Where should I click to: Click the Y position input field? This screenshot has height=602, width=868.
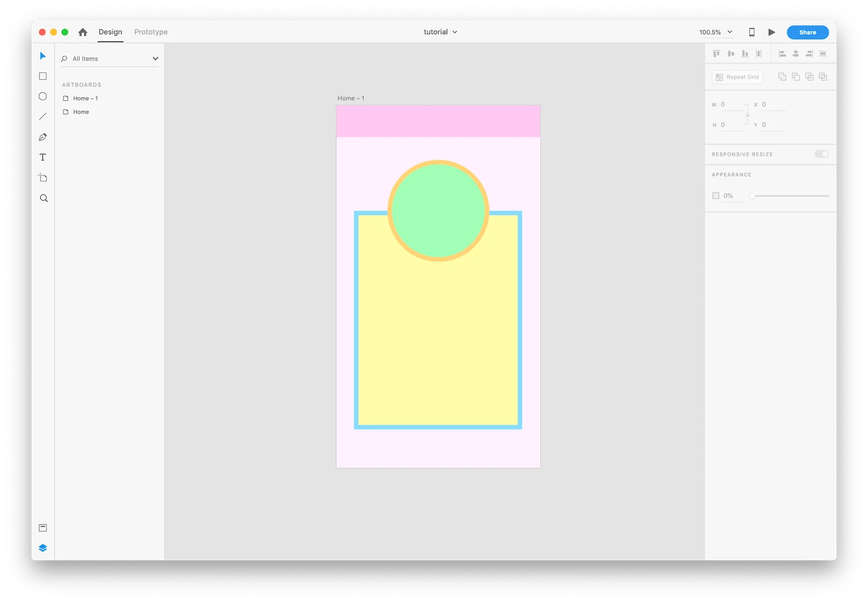tap(773, 125)
